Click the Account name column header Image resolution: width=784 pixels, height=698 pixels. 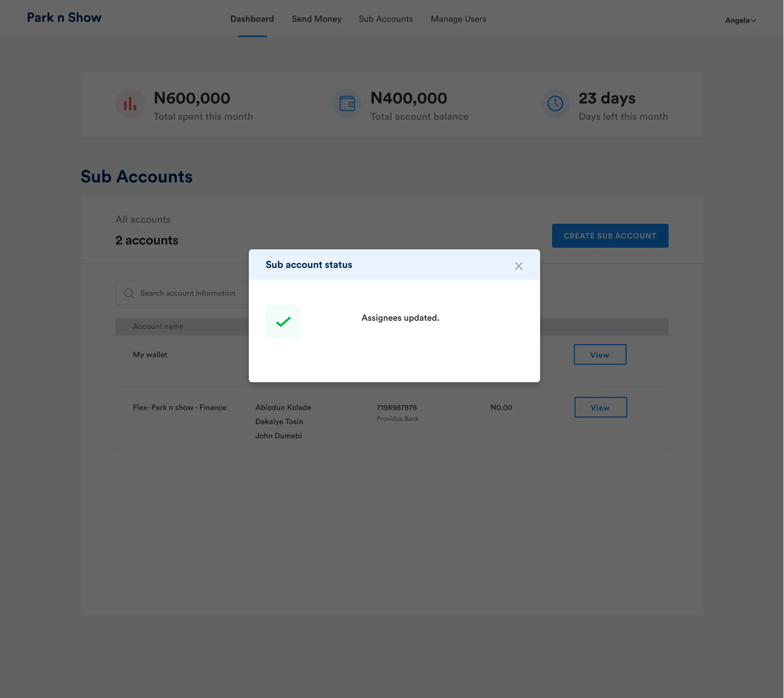point(158,326)
